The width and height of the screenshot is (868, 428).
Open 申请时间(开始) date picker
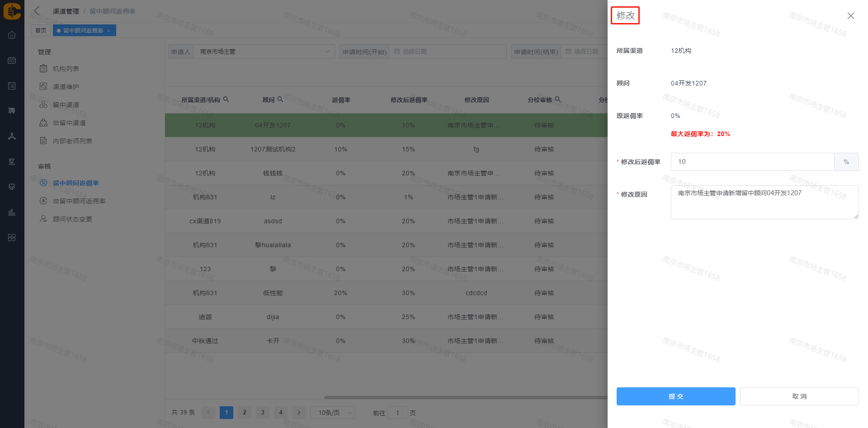coord(448,52)
